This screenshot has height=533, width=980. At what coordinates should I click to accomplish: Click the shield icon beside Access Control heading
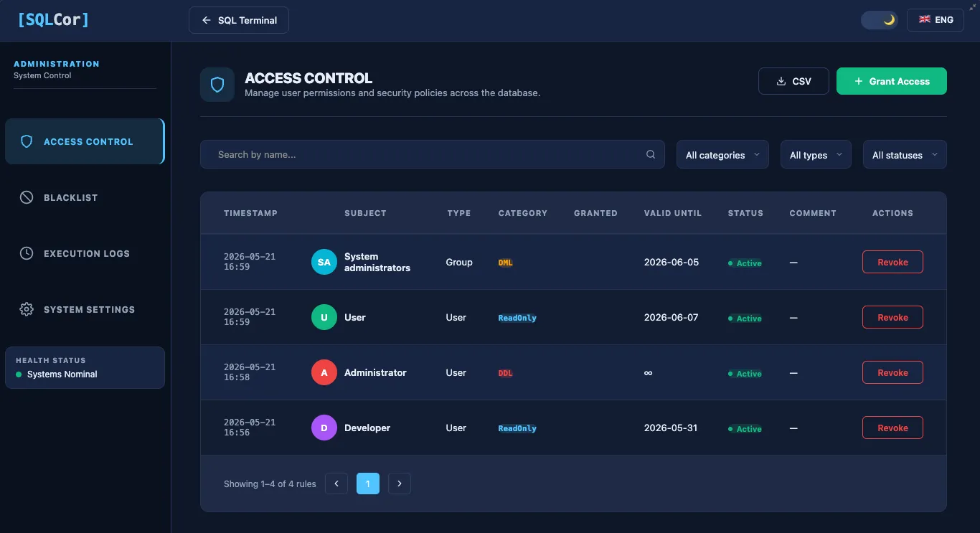tap(217, 85)
